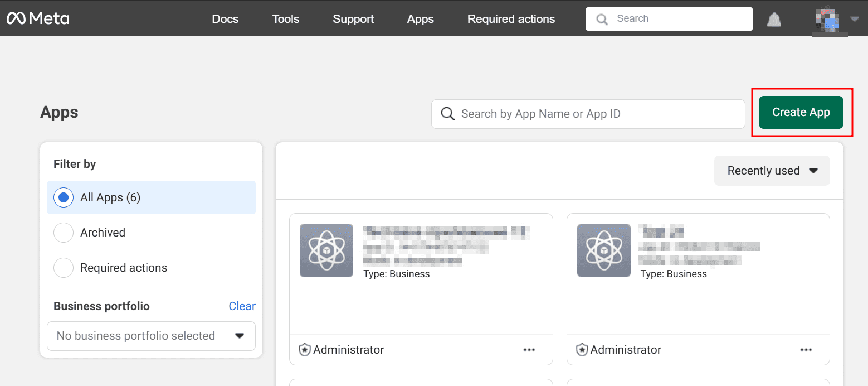Open the second app's atom icon
The image size is (868, 386).
pos(604,250)
